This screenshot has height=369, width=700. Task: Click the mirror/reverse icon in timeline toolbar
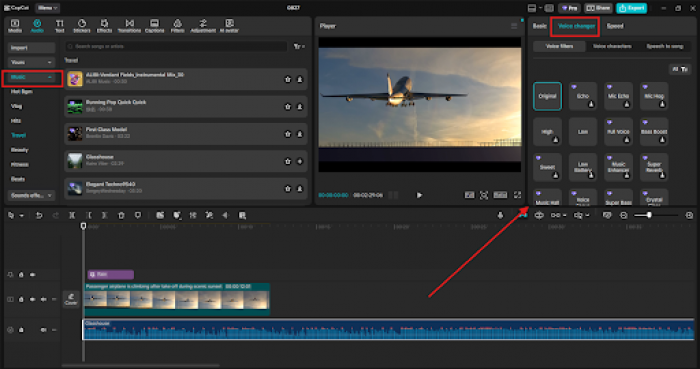tap(225, 216)
